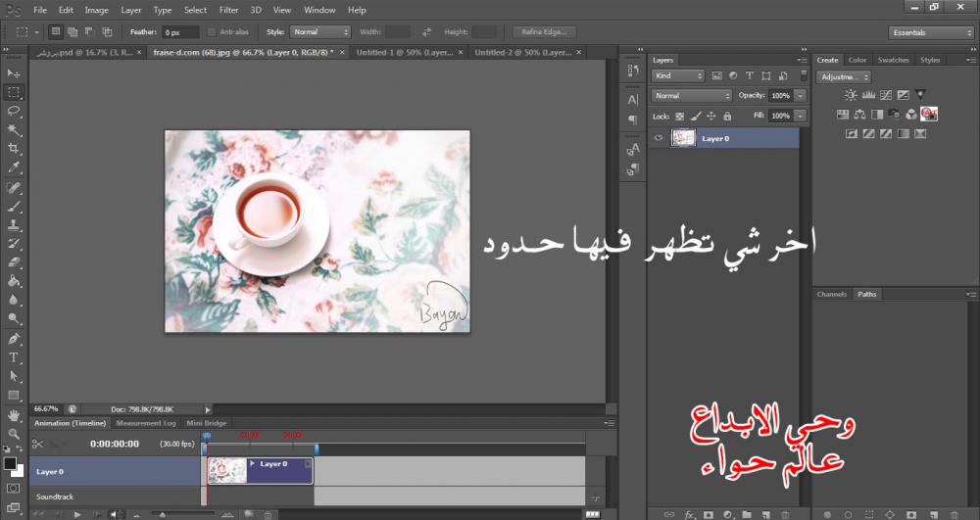Select the Move tool
The image size is (980, 520).
(14, 73)
